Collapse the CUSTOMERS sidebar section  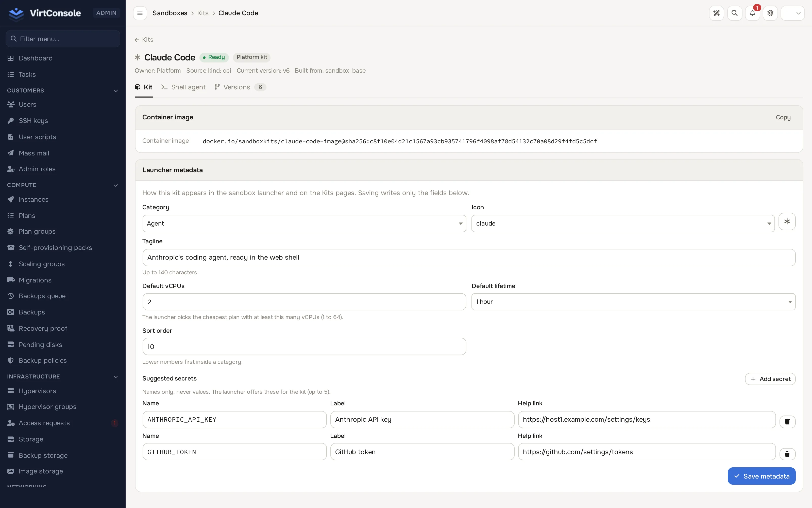[x=63, y=90]
